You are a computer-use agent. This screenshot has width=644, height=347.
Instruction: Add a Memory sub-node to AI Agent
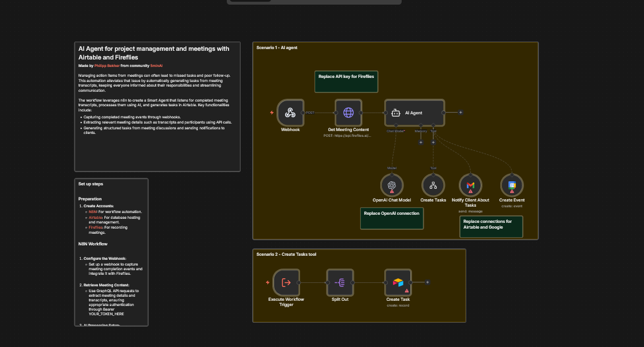pos(421,142)
